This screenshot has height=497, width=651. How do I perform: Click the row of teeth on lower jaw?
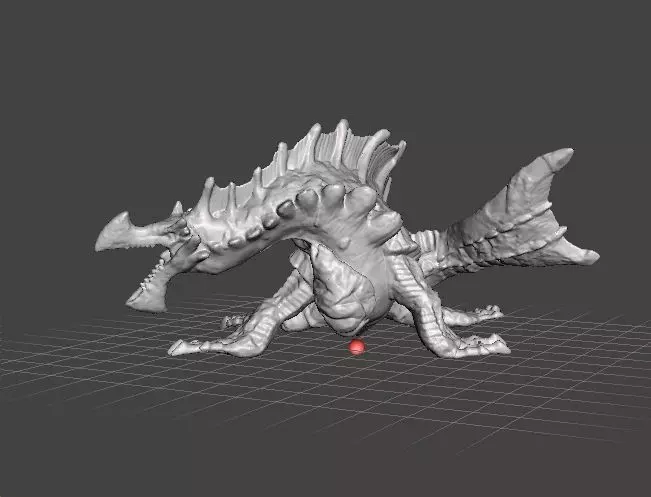tap(154, 272)
